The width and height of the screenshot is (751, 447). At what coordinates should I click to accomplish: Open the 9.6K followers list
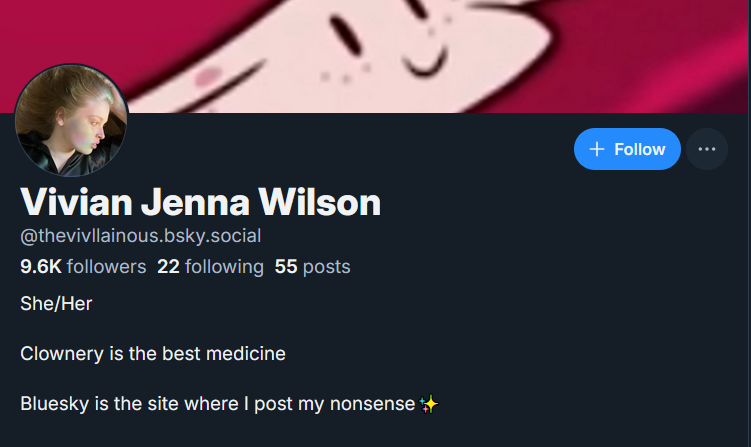click(x=83, y=267)
